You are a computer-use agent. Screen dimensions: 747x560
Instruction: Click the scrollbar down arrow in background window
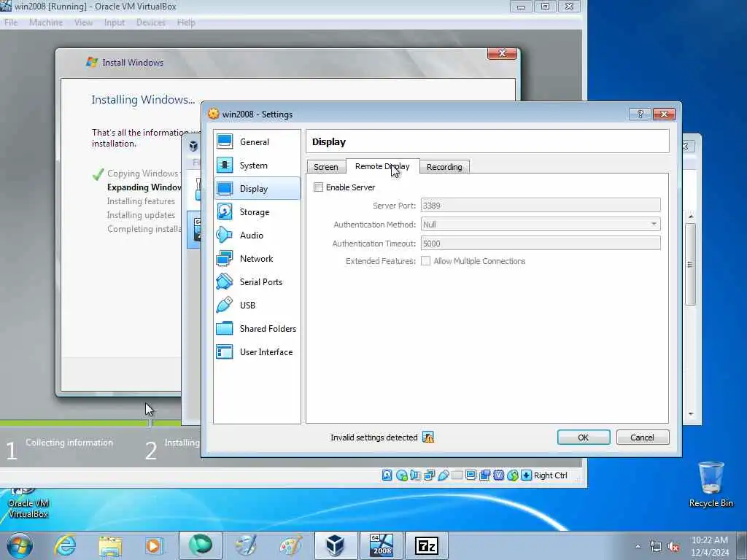(x=691, y=414)
